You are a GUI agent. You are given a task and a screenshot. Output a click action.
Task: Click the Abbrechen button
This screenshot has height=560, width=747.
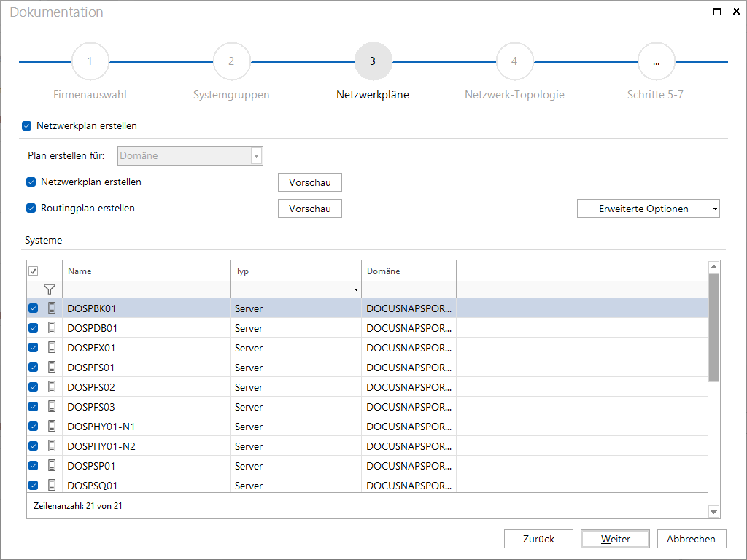tap(692, 539)
